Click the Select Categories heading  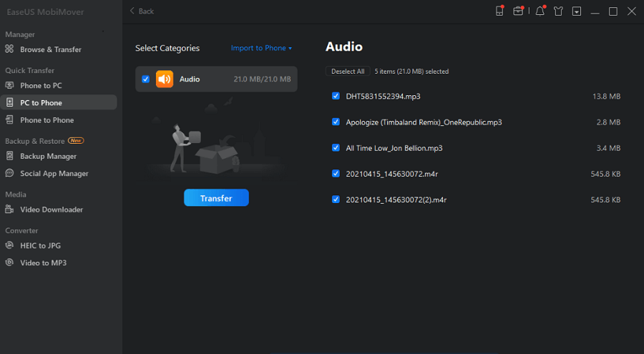(x=167, y=48)
